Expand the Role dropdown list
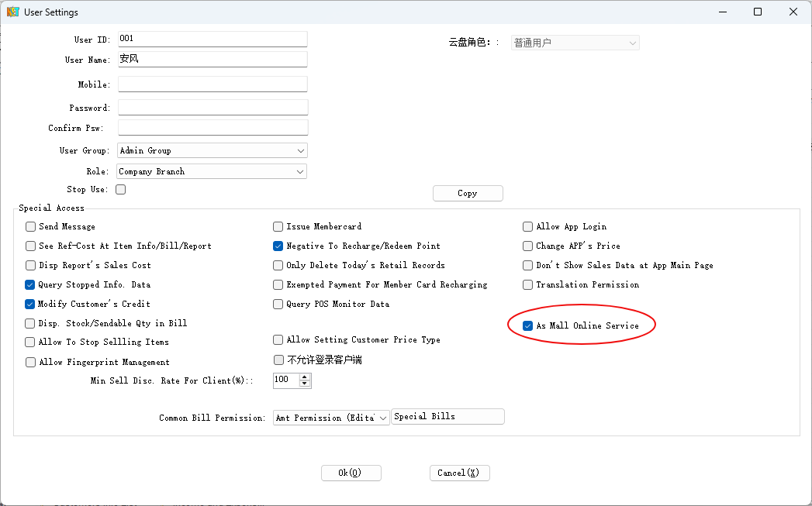812x506 pixels. tap(300, 171)
